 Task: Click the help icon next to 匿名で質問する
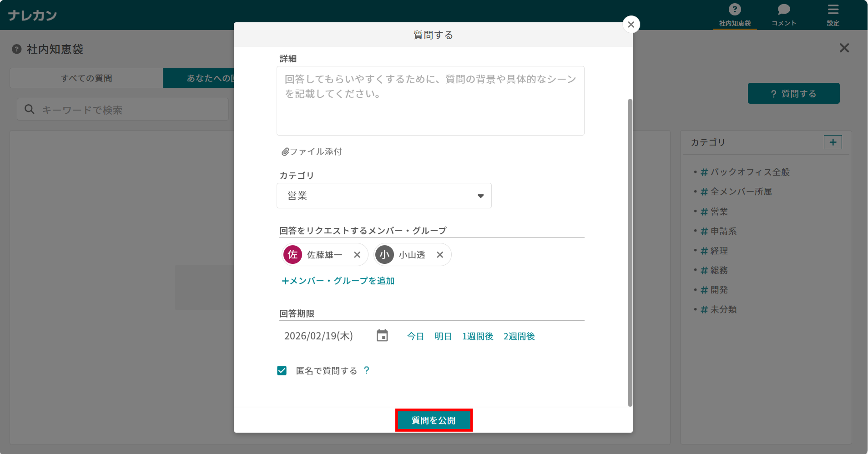pyautogui.click(x=367, y=371)
